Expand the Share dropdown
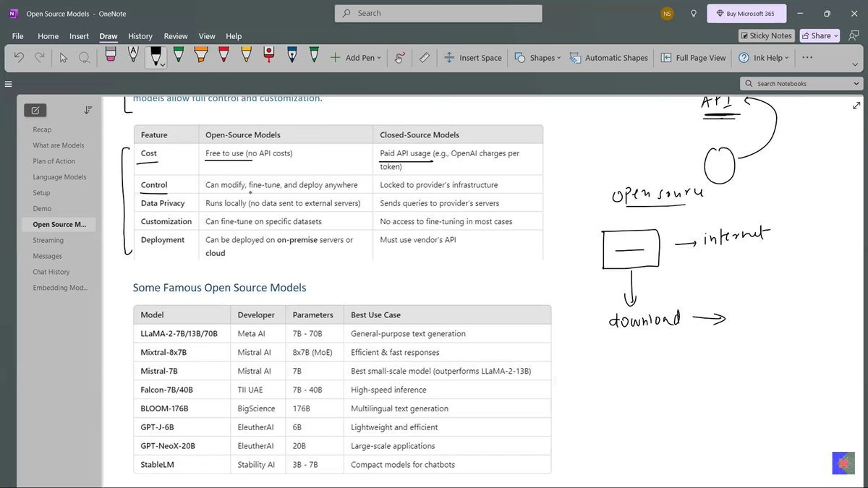Image resolution: width=868 pixels, height=488 pixels. click(x=818, y=35)
